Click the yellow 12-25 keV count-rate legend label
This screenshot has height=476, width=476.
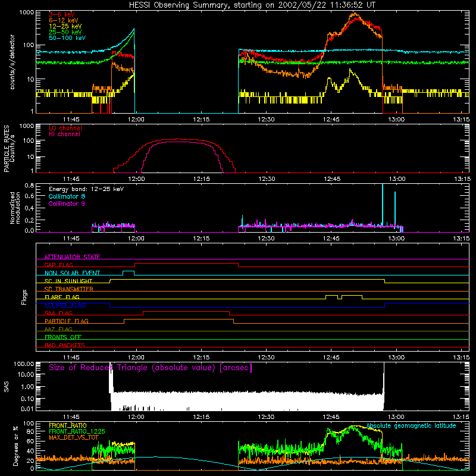pyautogui.click(x=65, y=26)
